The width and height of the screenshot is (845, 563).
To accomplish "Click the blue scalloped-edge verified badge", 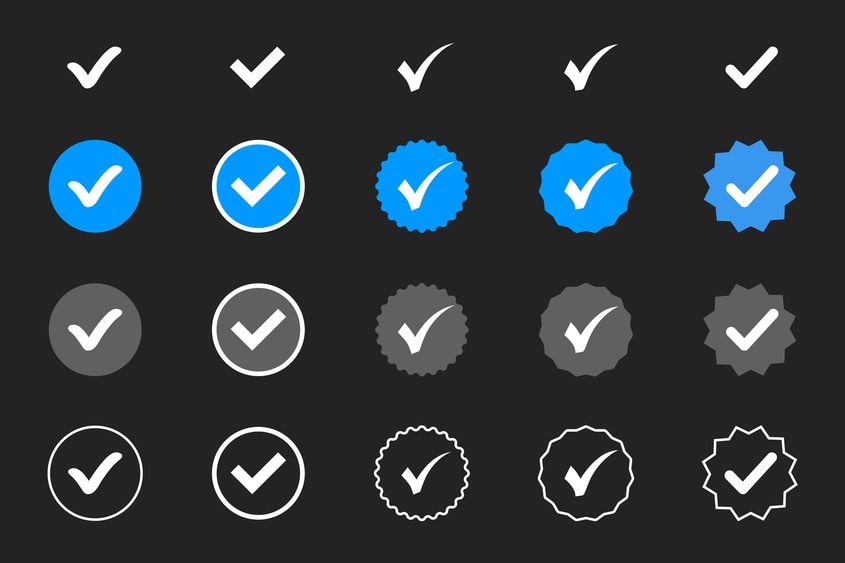I will pyautogui.click(x=422, y=186).
